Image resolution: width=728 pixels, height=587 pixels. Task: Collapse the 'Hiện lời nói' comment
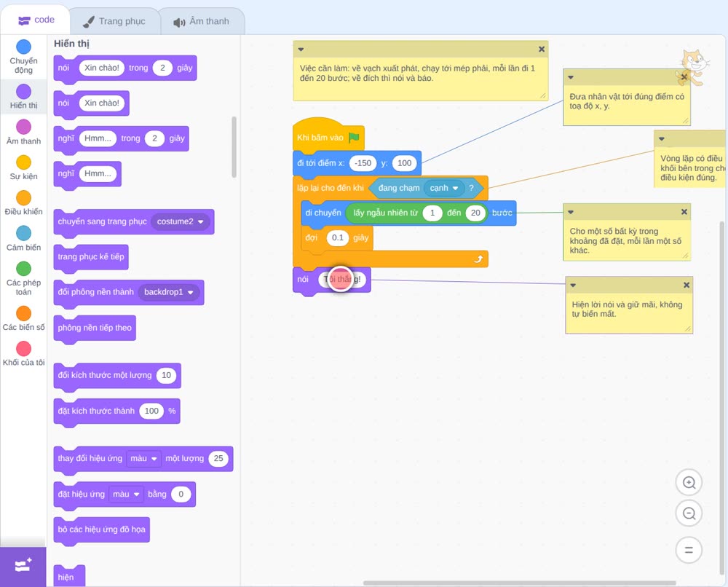[573, 285]
